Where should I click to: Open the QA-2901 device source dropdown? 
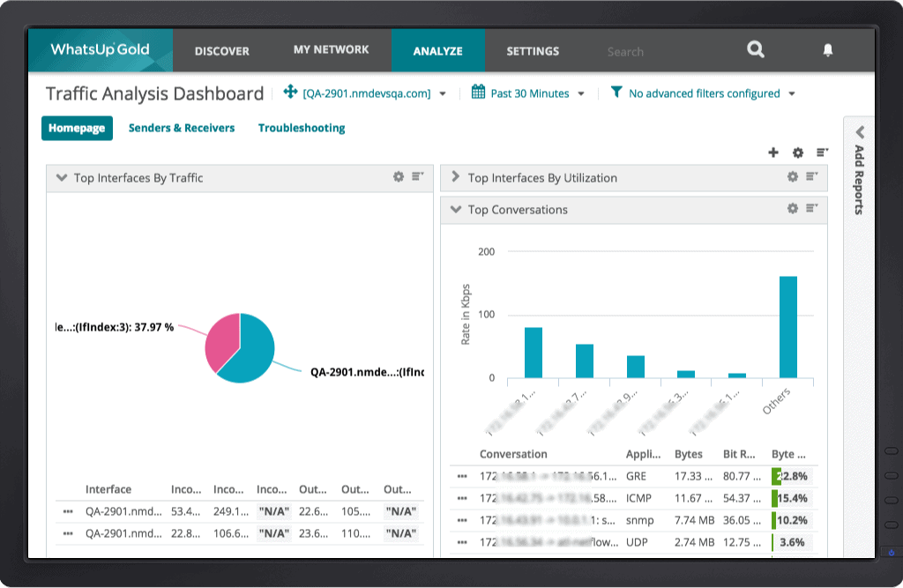pos(365,93)
